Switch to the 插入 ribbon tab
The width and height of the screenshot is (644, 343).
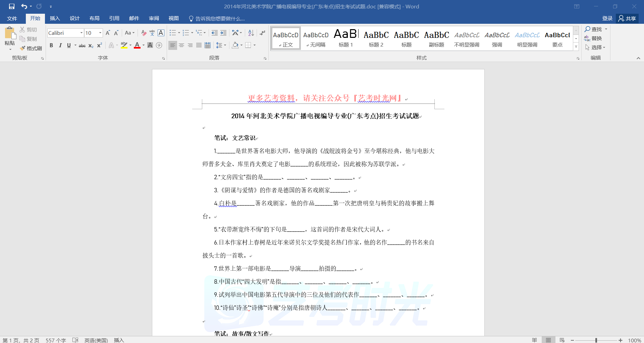[55, 18]
